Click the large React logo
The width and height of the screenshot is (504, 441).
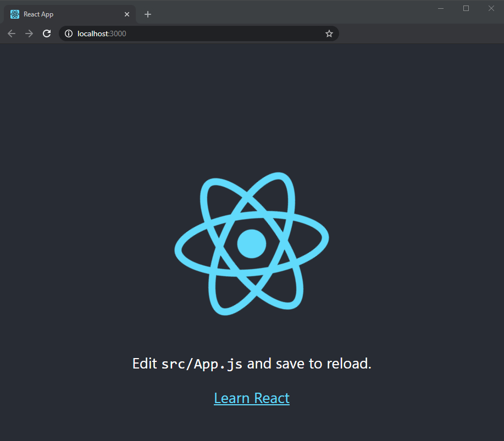coord(252,244)
